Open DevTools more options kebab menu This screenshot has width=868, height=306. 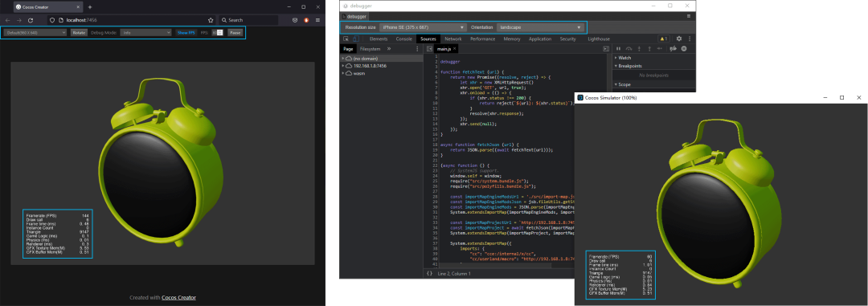pyautogui.click(x=690, y=39)
